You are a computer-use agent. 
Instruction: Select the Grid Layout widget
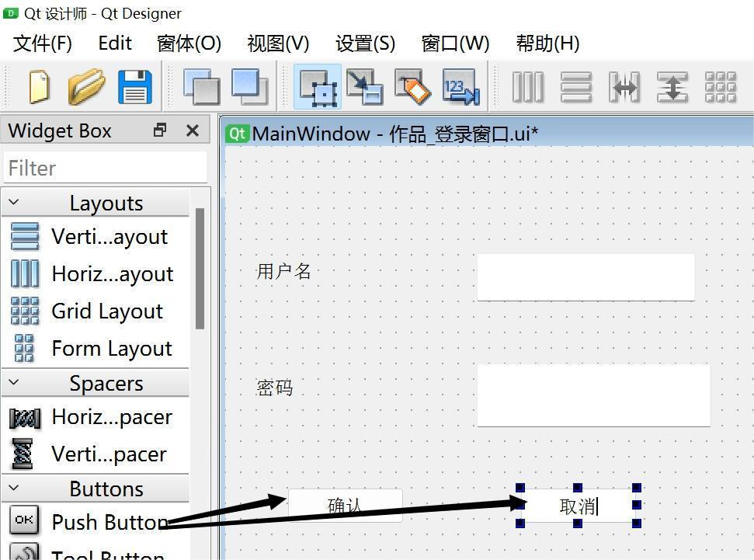(x=96, y=311)
